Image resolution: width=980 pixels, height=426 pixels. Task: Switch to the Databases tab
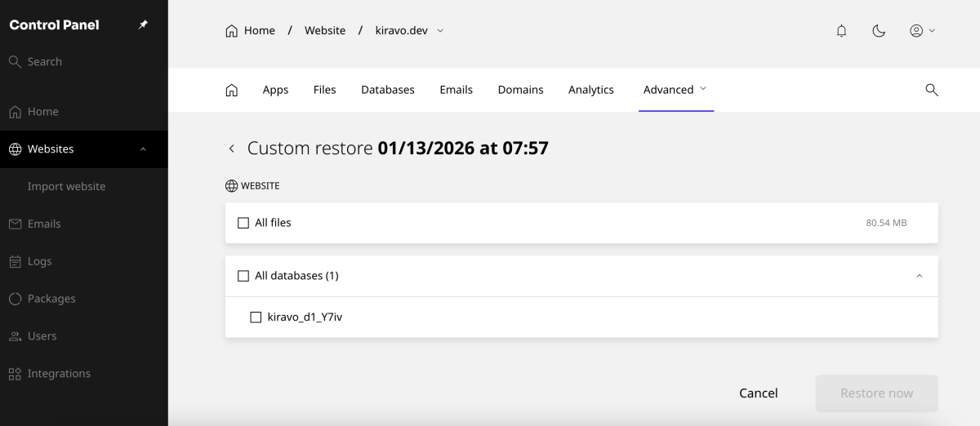pos(387,90)
